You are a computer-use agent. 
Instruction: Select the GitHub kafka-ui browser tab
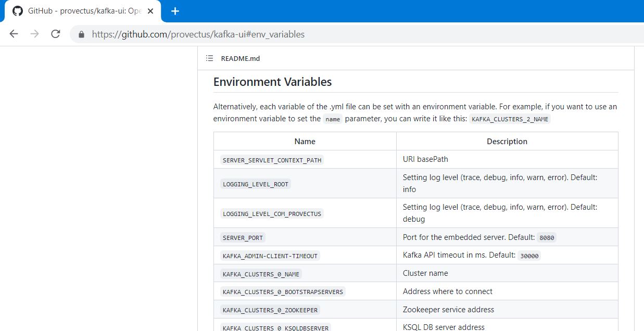pyautogui.click(x=83, y=11)
